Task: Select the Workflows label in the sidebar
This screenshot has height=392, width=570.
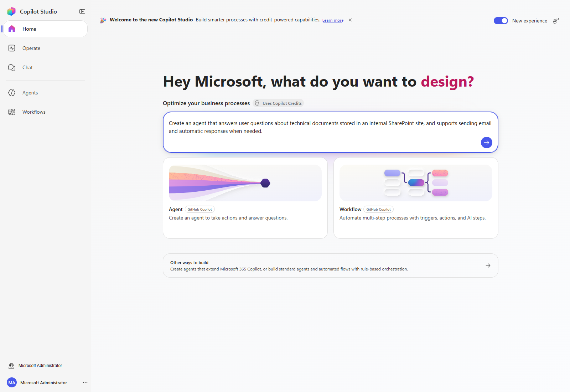Action: coord(34,112)
